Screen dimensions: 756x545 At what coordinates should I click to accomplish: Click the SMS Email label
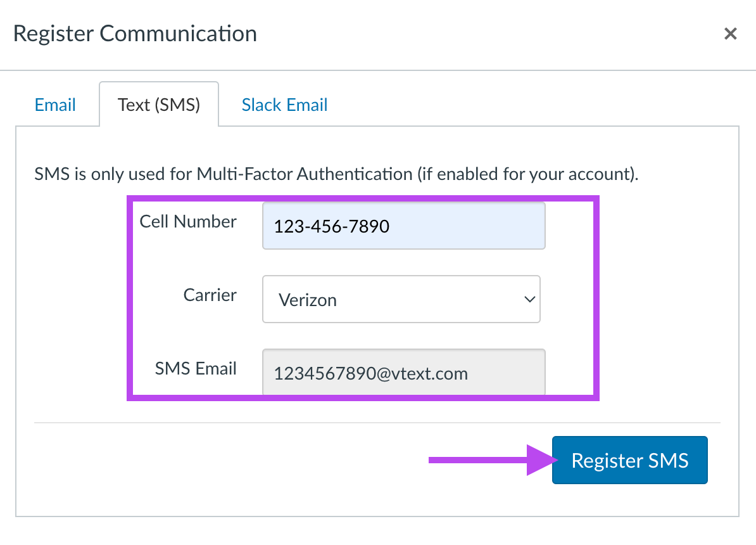pyautogui.click(x=196, y=368)
